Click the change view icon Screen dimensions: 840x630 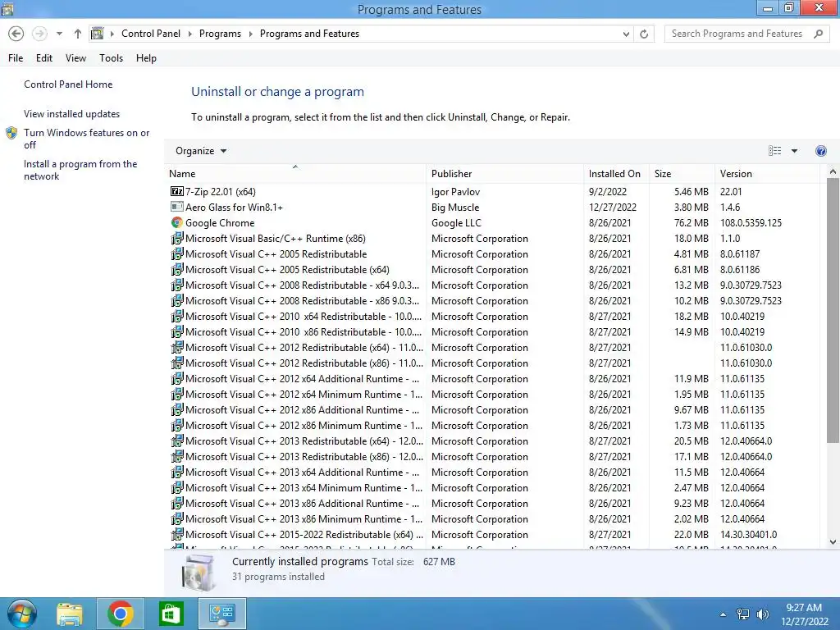[774, 151]
